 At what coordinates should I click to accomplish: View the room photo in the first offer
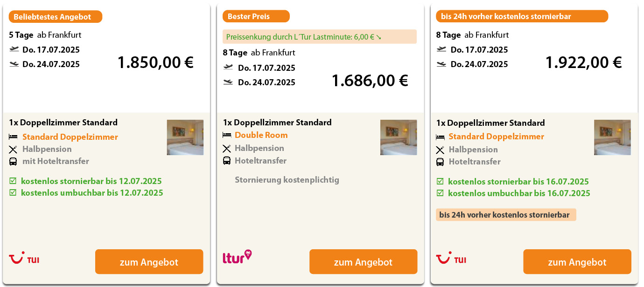pos(185,137)
